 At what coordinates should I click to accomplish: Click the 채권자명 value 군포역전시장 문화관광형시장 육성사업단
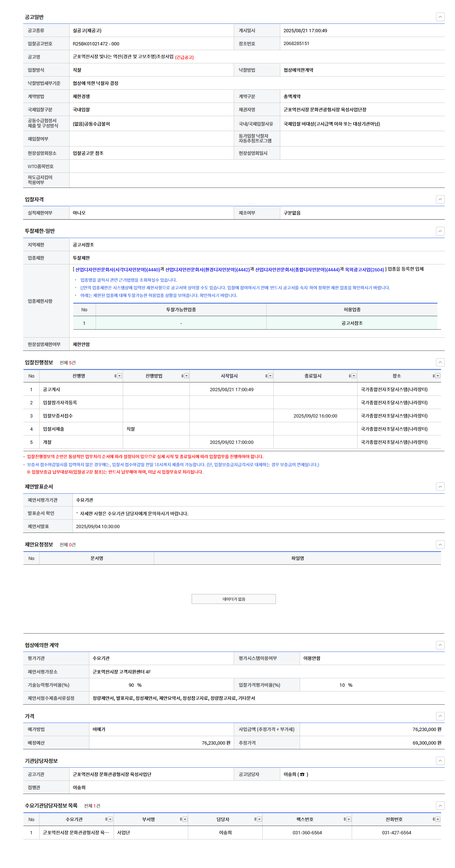325,110
